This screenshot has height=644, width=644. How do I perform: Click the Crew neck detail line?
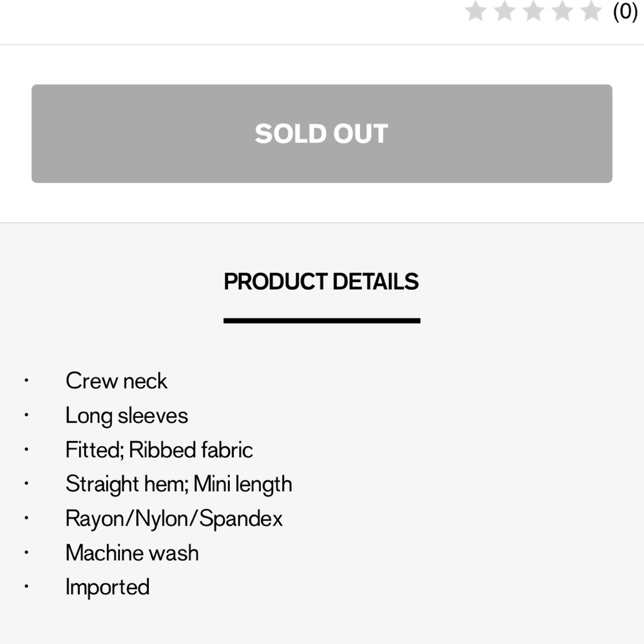[116, 381]
